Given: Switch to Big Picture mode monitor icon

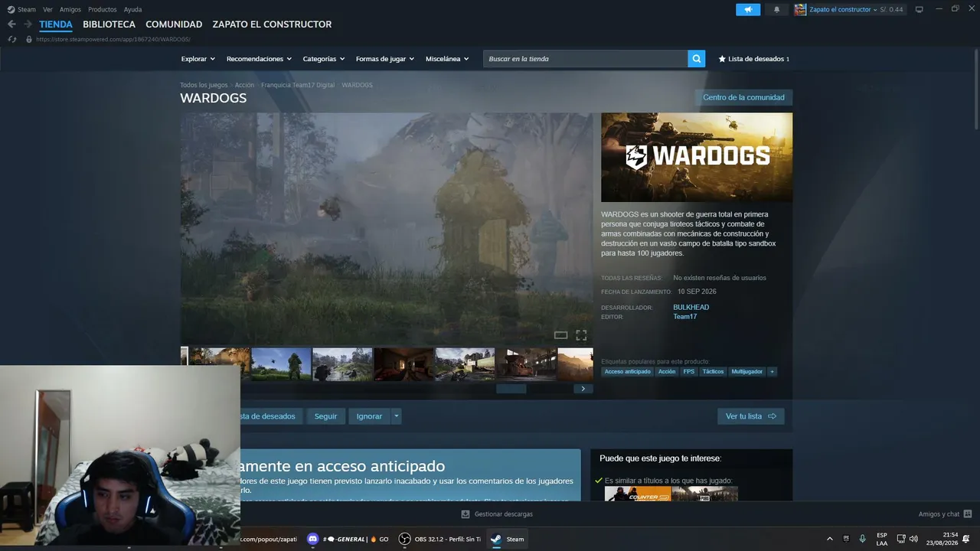Looking at the screenshot, I should click(920, 9).
